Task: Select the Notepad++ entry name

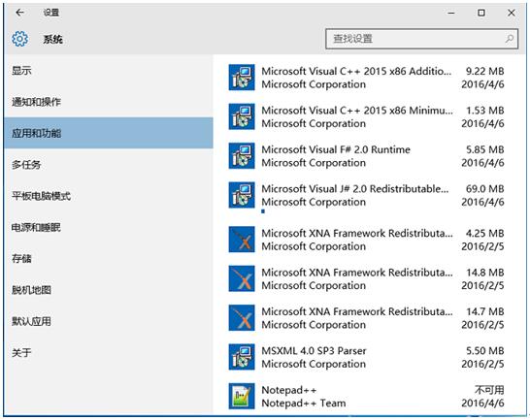Action: (x=289, y=390)
